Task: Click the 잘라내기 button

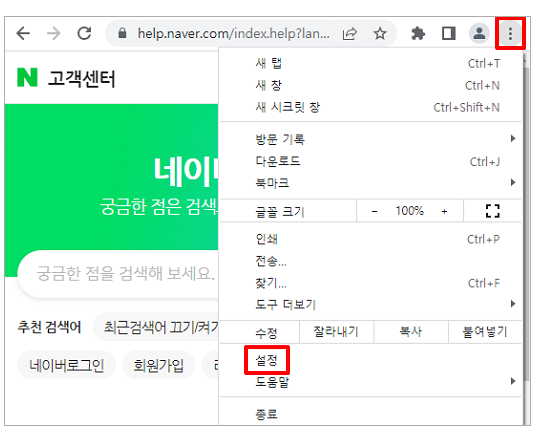Action: 336,332
